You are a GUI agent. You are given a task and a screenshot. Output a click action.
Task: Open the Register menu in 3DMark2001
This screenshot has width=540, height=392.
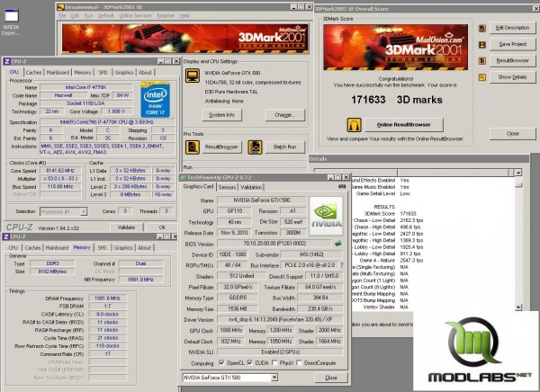166,16
